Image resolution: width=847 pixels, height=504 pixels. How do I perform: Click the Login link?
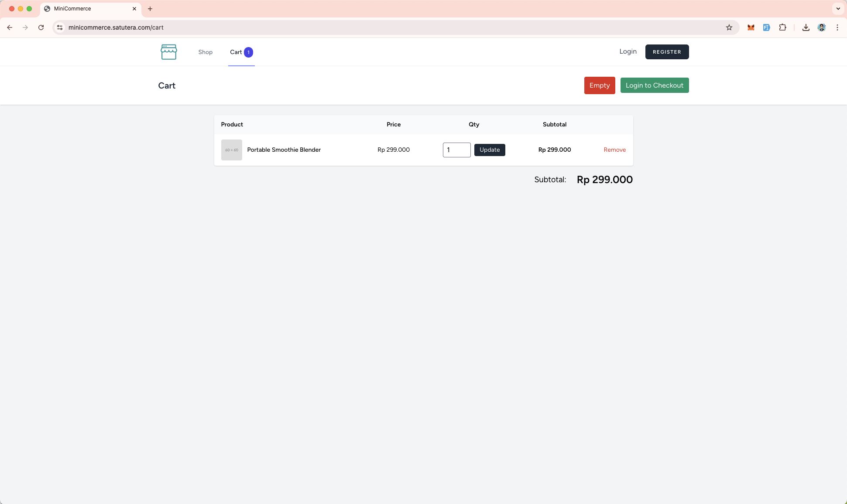coord(628,51)
